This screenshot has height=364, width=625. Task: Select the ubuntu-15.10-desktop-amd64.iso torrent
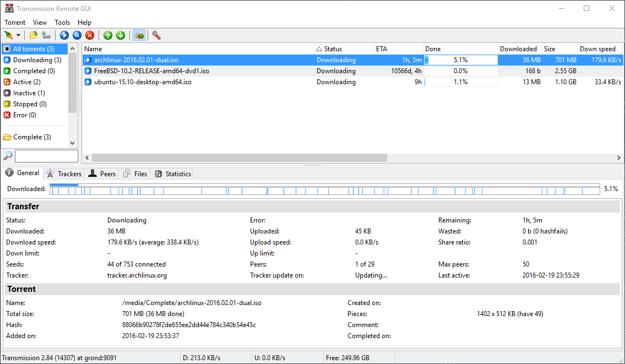(x=352, y=82)
